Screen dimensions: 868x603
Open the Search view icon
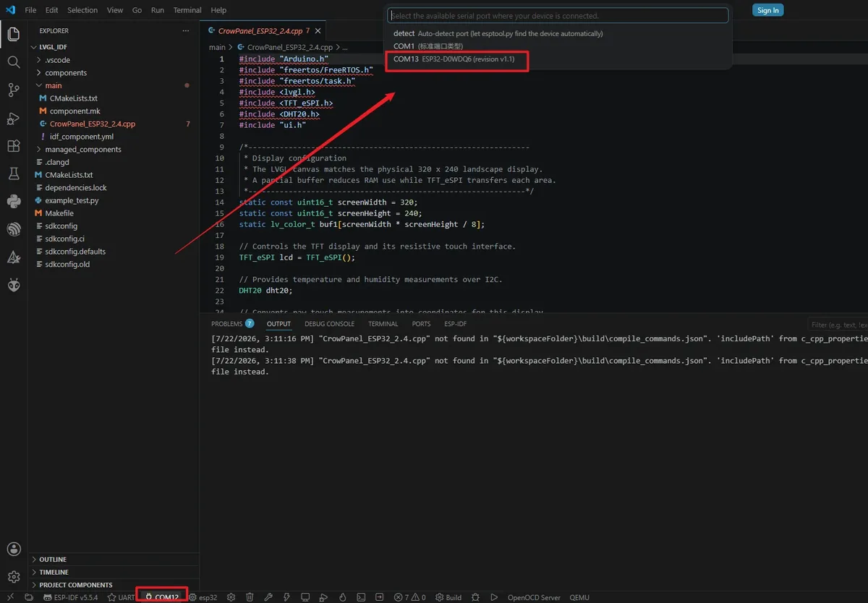pyautogui.click(x=14, y=62)
